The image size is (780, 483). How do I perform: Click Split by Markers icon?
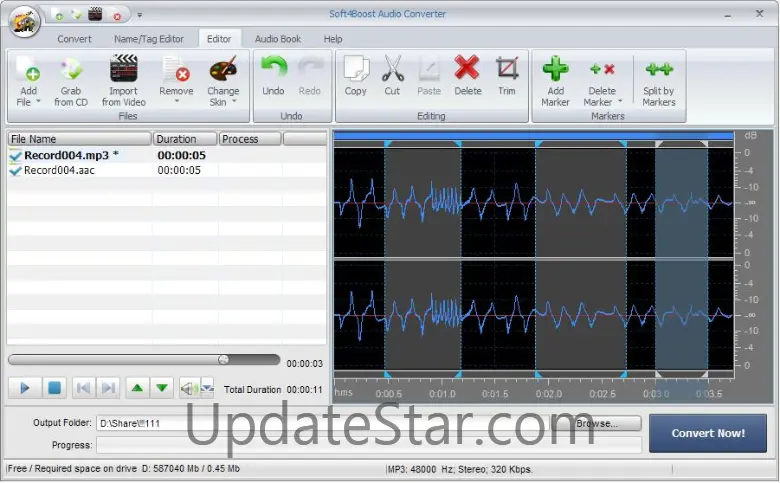[659, 69]
